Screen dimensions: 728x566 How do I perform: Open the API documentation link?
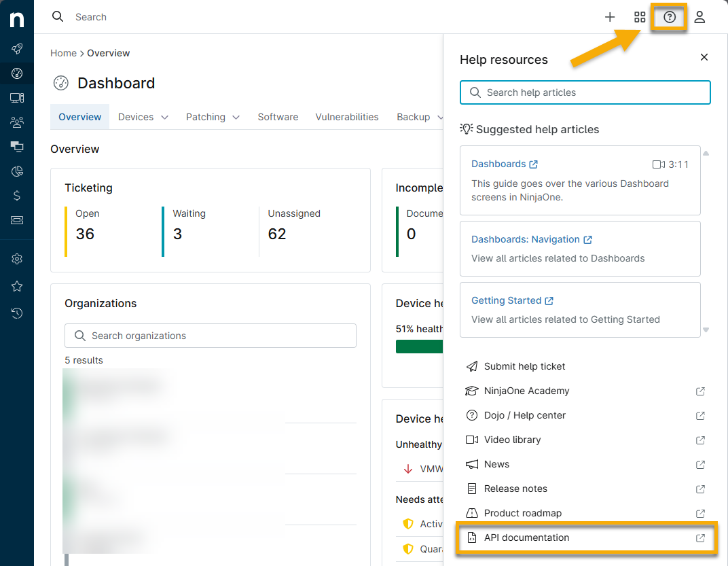(x=526, y=537)
